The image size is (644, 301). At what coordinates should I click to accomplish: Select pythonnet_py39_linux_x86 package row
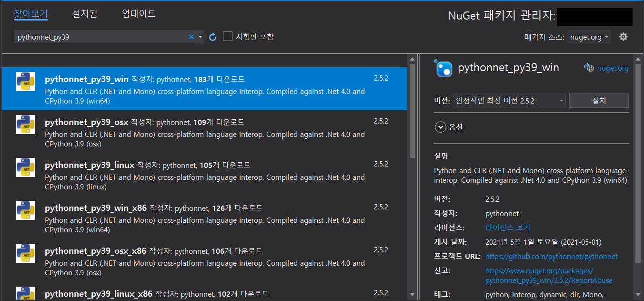[204, 291]
